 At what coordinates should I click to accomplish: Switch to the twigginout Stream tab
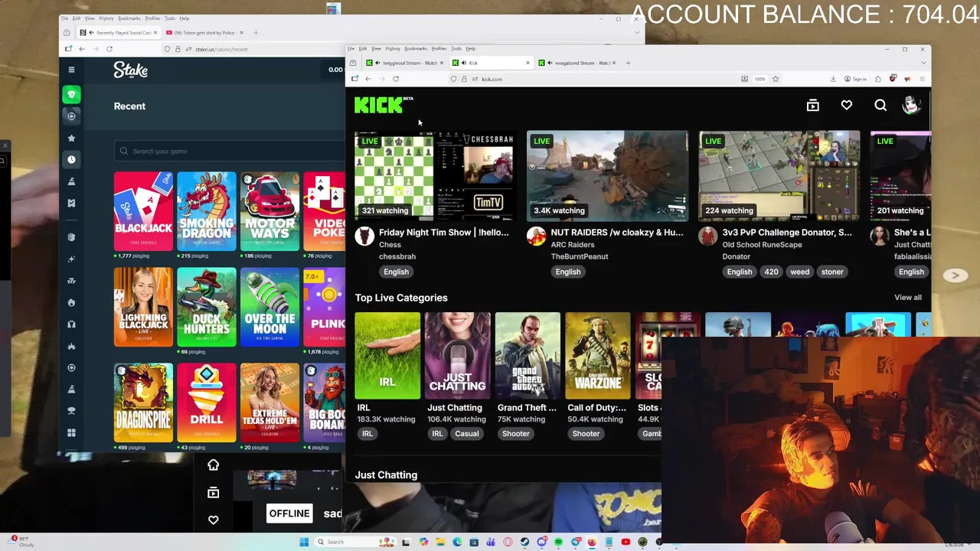[407, 63]
